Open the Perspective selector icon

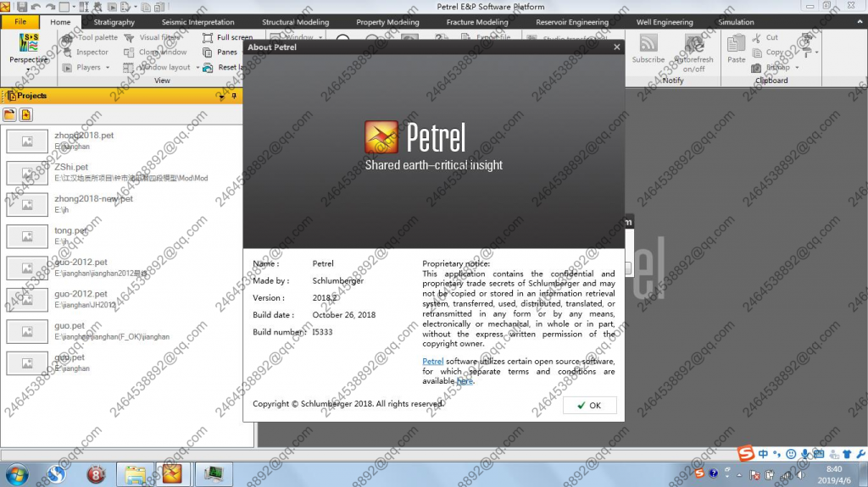pyautogui.click(x=28, y=42)
